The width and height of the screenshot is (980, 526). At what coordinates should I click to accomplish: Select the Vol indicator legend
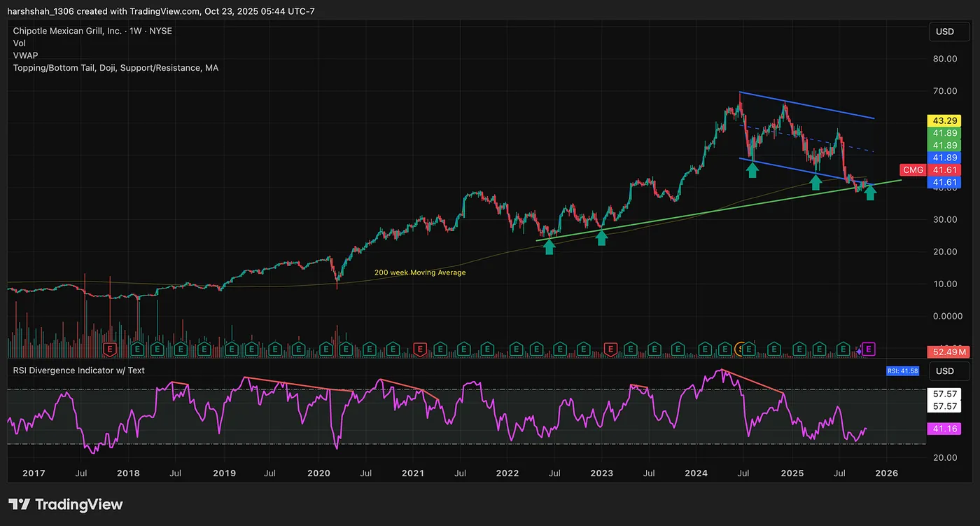coord(19,43)
